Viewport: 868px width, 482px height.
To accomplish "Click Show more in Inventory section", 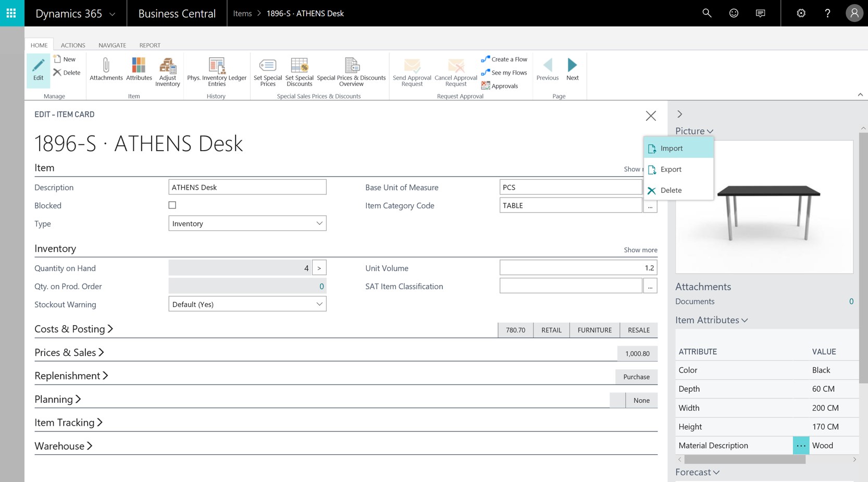I will click(640, 250).
